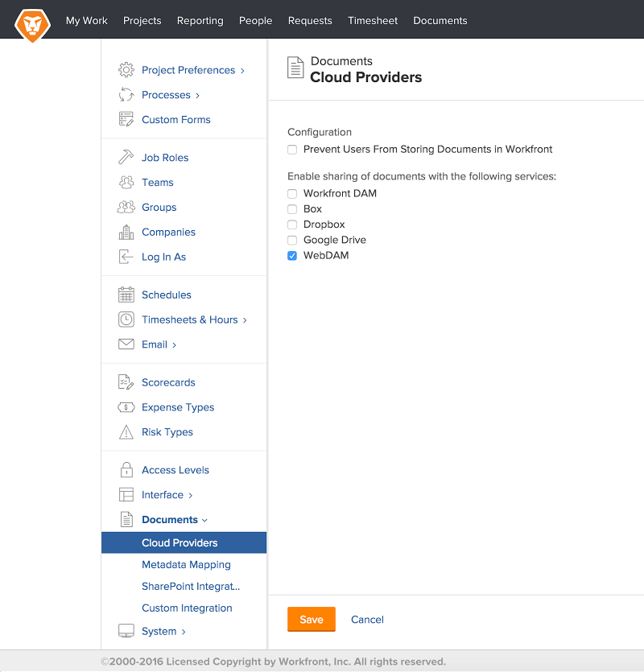Expand the Timesheets & Hours chevron

(x=245, y=320)
